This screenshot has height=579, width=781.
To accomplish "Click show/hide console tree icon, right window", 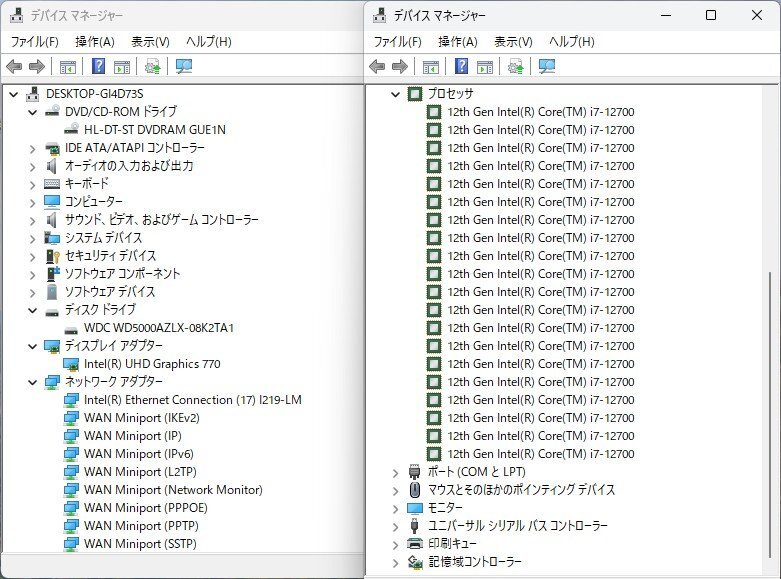I will 431,66.
